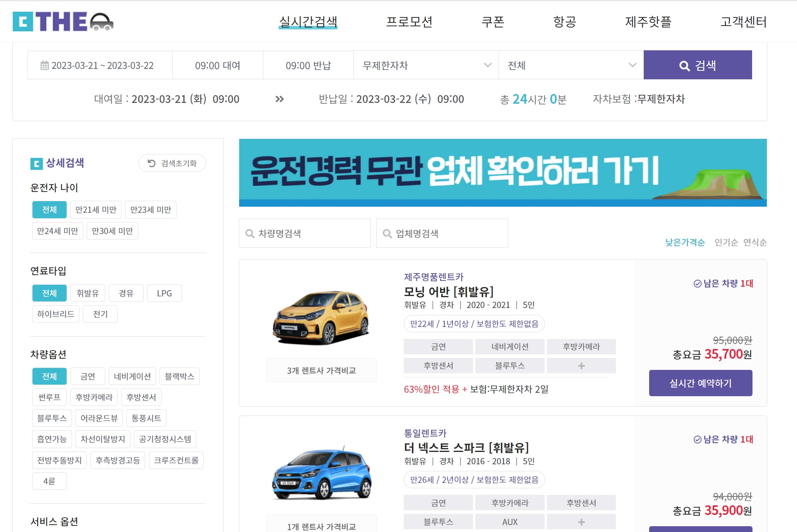
Task: Toggle 전방추돌방지 option filter
Action: coord(60,460)
